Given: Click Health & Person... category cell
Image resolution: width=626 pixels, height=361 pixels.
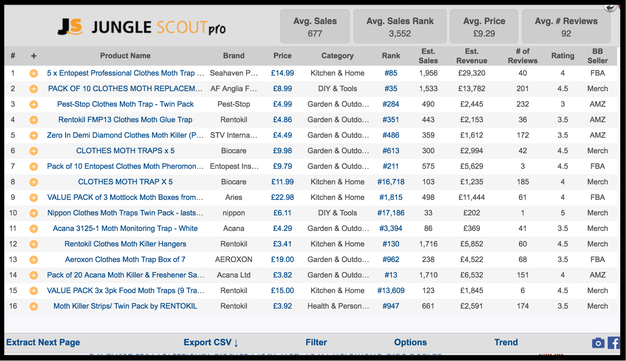Looking at the screenshot, I should pos(338,306).
